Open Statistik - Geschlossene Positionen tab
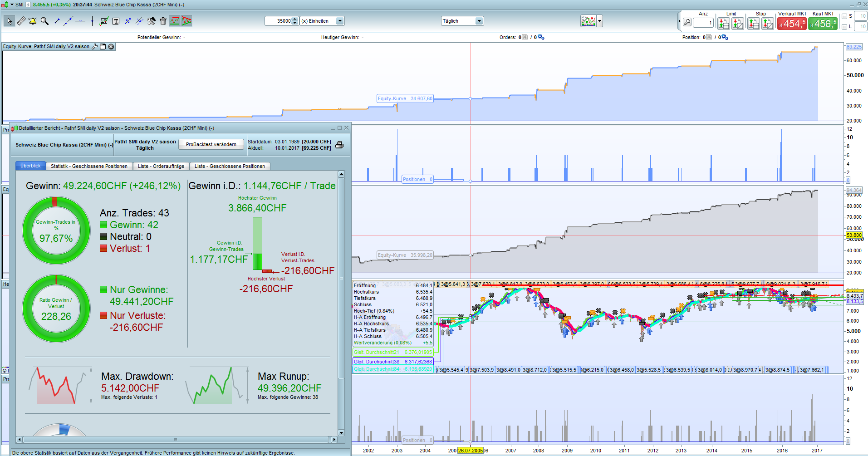The height and width of the screenshot is (456, 868). pyautogui.click(x=89, y=166)
